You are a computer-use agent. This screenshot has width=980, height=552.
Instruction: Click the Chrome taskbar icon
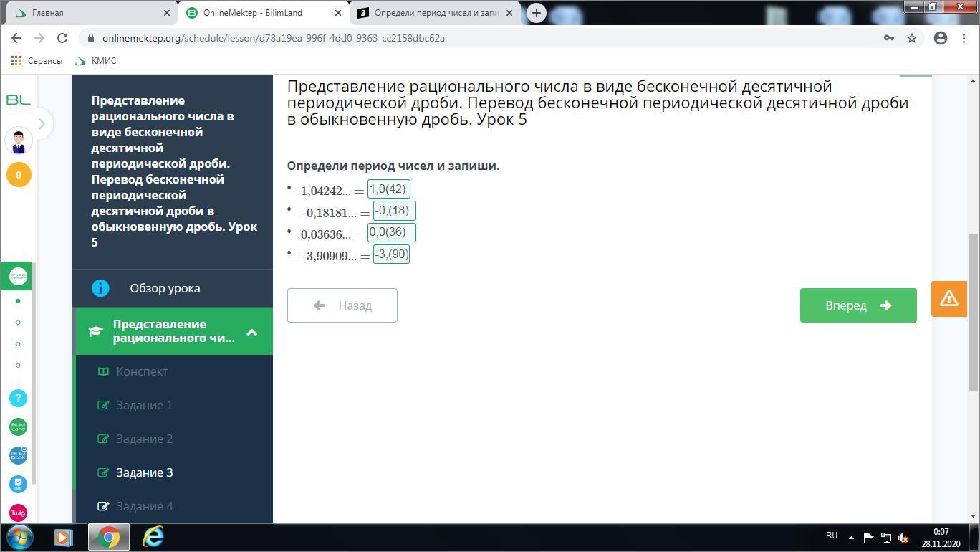pyautogui.click(x=108, y=537)
